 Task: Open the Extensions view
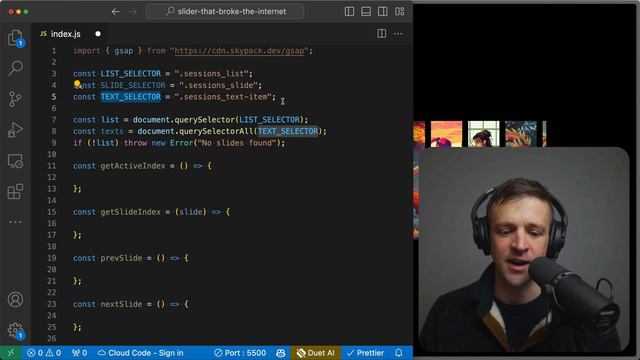coord(16,191)
